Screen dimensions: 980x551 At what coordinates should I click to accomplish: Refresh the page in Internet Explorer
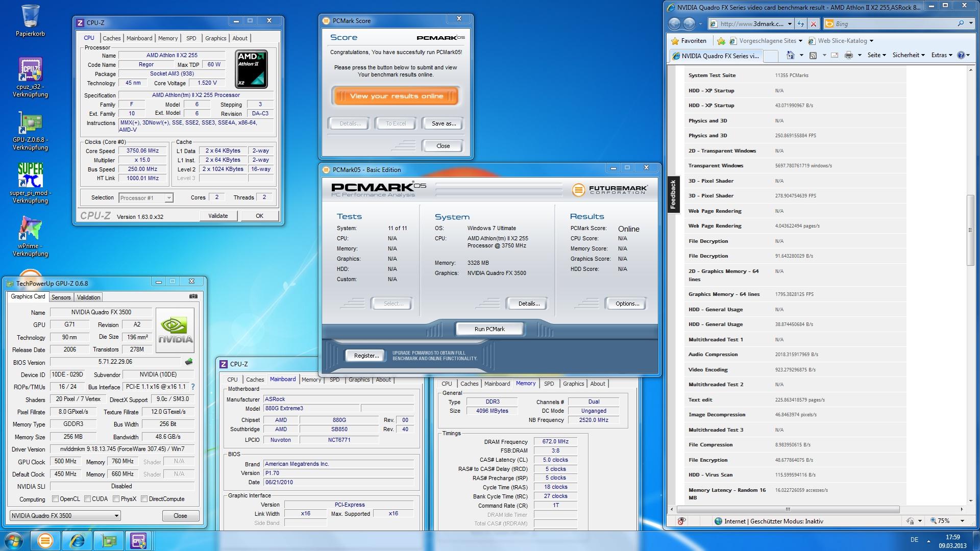click(x=801, y=23)
